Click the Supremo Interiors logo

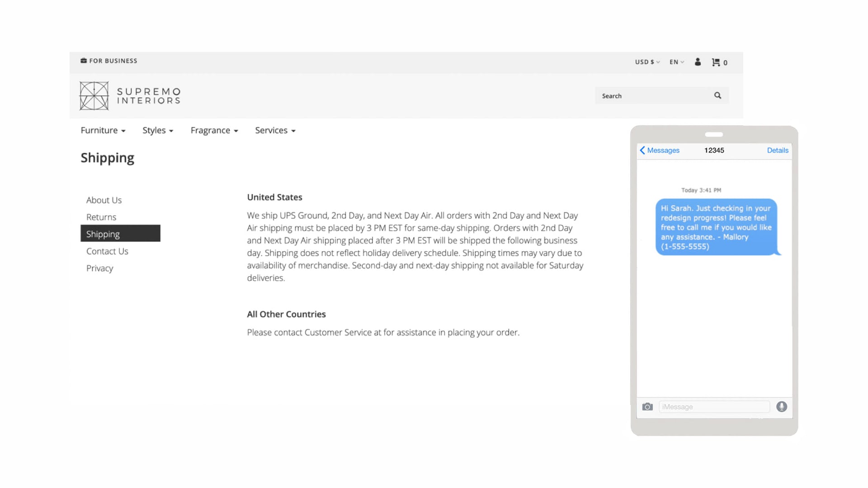coord(130,96)
